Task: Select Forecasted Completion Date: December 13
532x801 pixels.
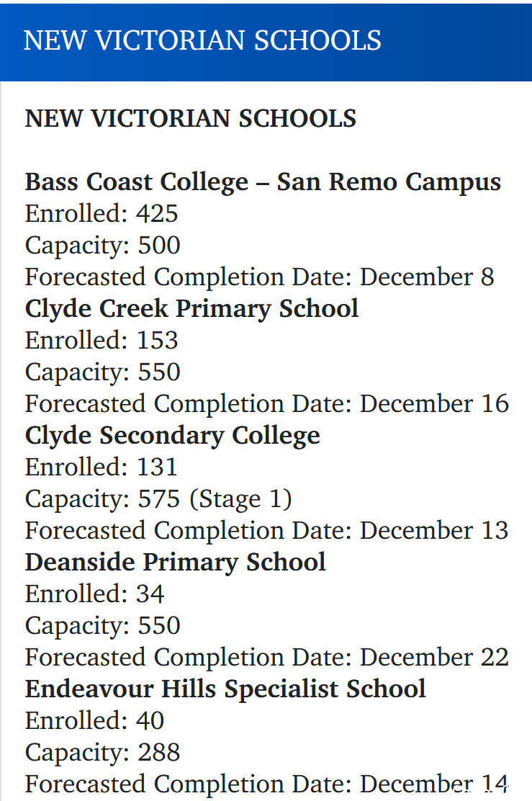Action: coord(267,531)
